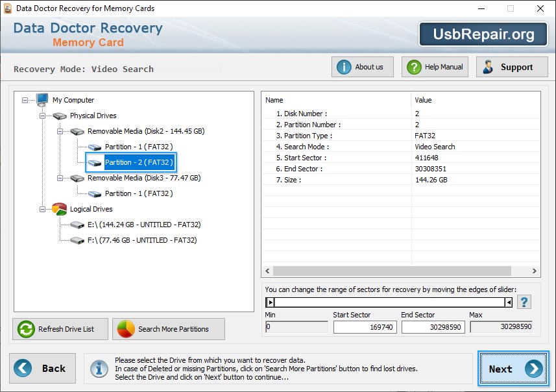Go Back to previous step
556x392 pixels.
(43, 368)
